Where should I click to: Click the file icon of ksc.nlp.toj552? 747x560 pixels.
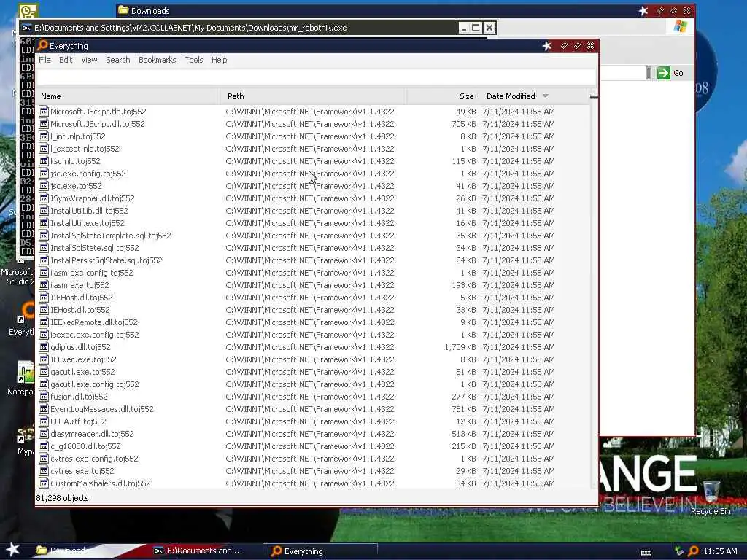point(44,161)
